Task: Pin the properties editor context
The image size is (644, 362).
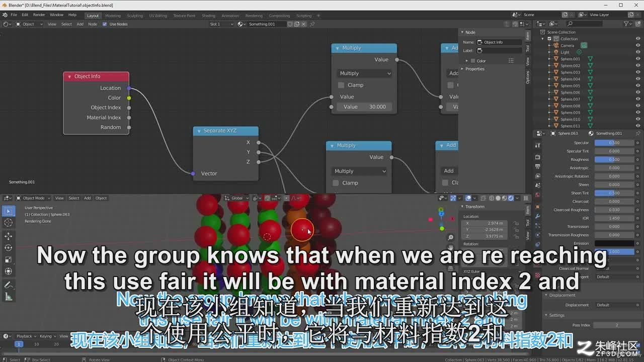Action: (639, 133)
